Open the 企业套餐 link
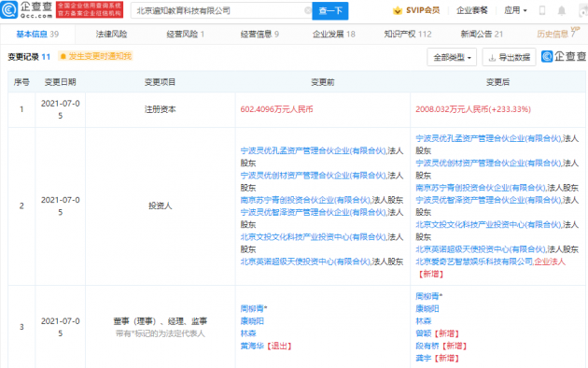This screenshot has height=368, width=588. tap(471, 10)
